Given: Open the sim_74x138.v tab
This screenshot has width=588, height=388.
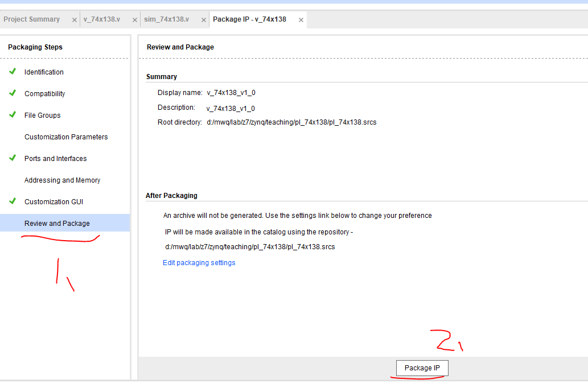Looking at the screenshot, I should pos(167,19).
